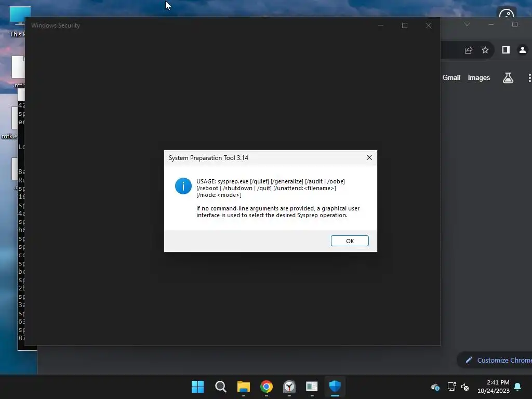This screenshot has width=532, height=399.
Task: Click OK in the Sysprep usage dialog
Action: click(350, 241)
